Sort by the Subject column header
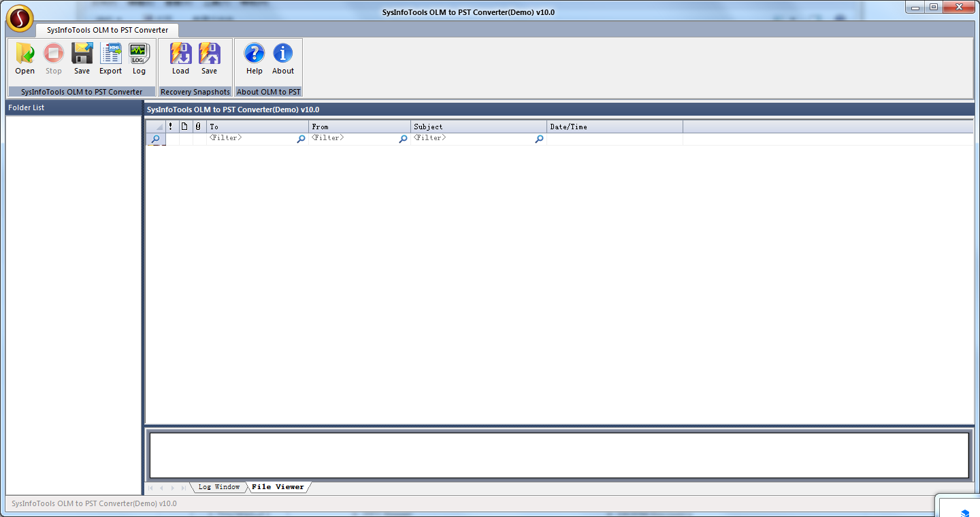This screenshot has width=980, height=517. 479,127
